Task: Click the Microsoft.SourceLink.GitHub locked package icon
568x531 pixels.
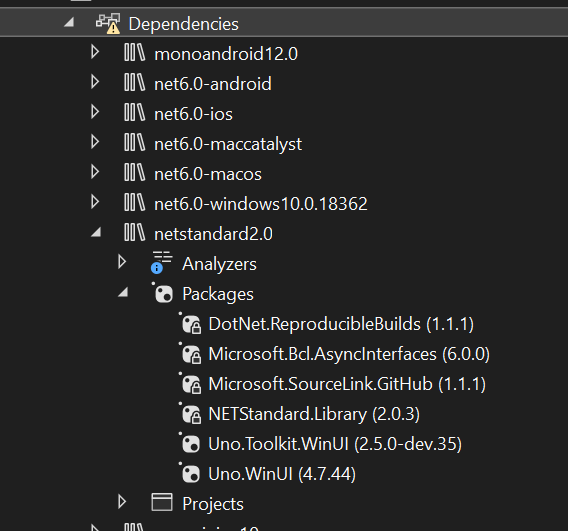Action: pyautogui.click(x=191, y=384)
